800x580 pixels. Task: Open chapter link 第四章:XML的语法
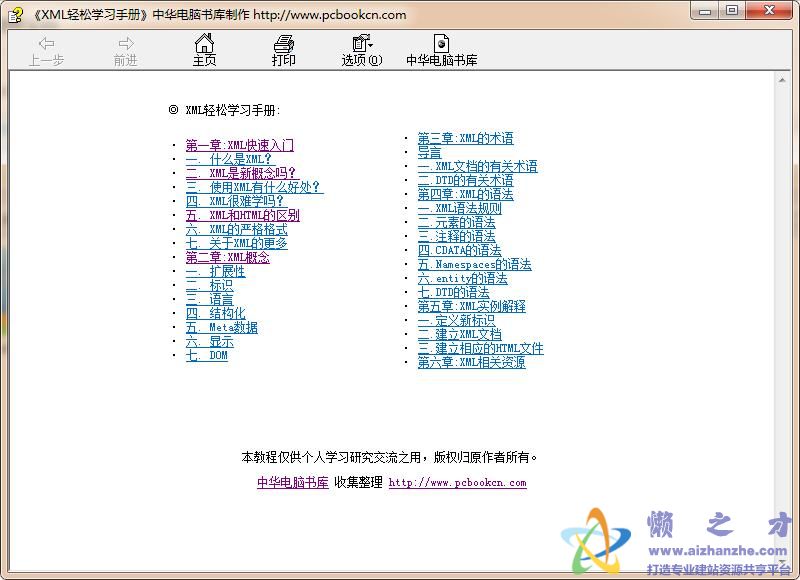click(463, 192)
